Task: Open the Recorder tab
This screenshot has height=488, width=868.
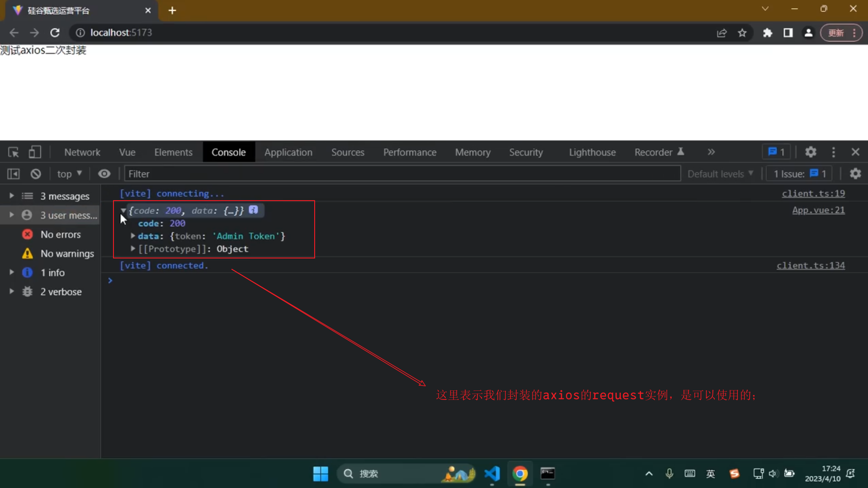Action: 659,152
